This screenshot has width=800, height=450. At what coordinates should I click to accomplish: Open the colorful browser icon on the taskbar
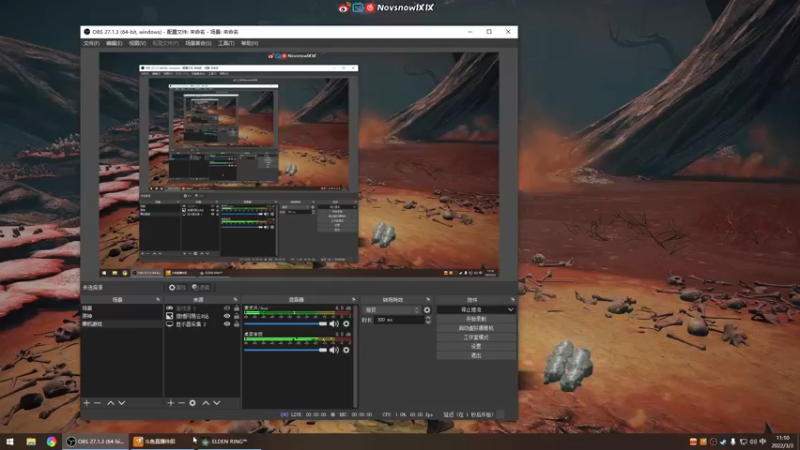point(52,441)
